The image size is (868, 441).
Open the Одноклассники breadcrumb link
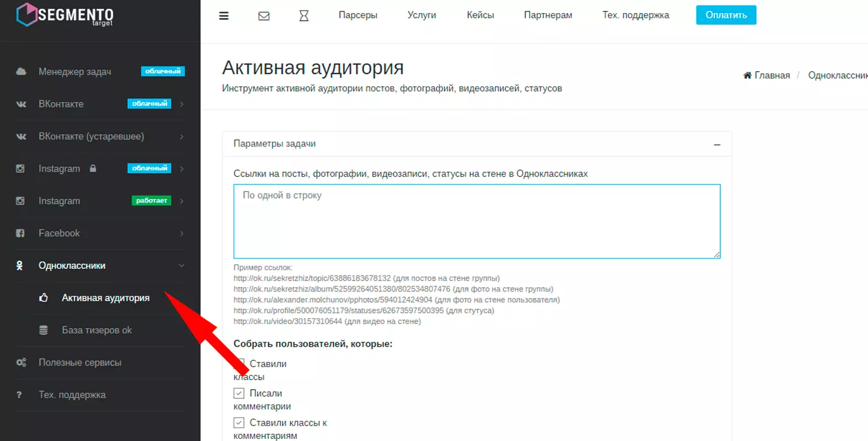[838, 75]
